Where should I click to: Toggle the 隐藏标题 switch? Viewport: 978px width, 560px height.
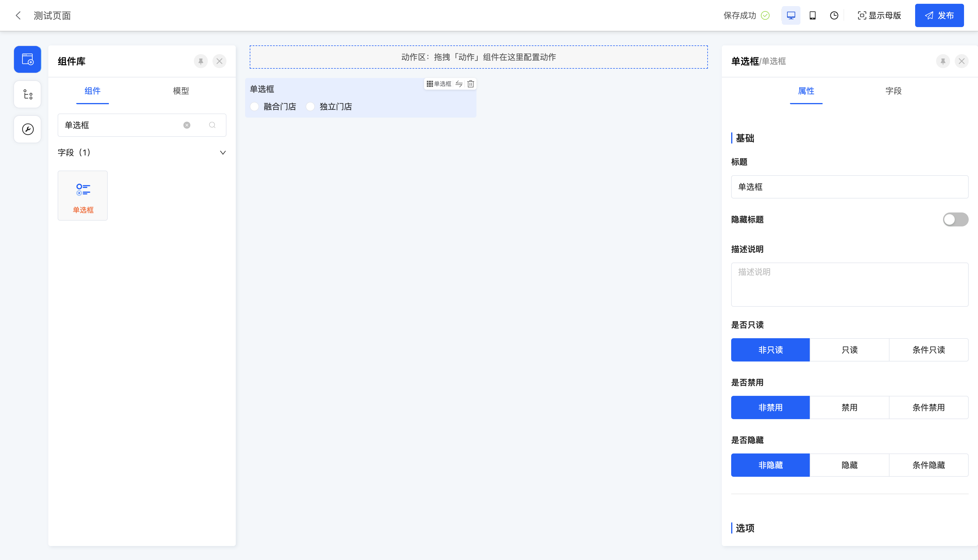coord(955,219)
